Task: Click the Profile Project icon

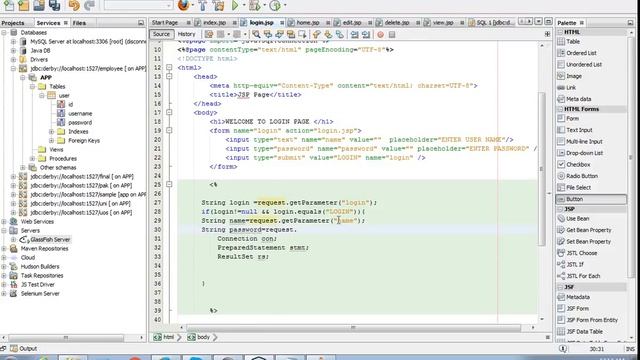Action: click(275, 5)
